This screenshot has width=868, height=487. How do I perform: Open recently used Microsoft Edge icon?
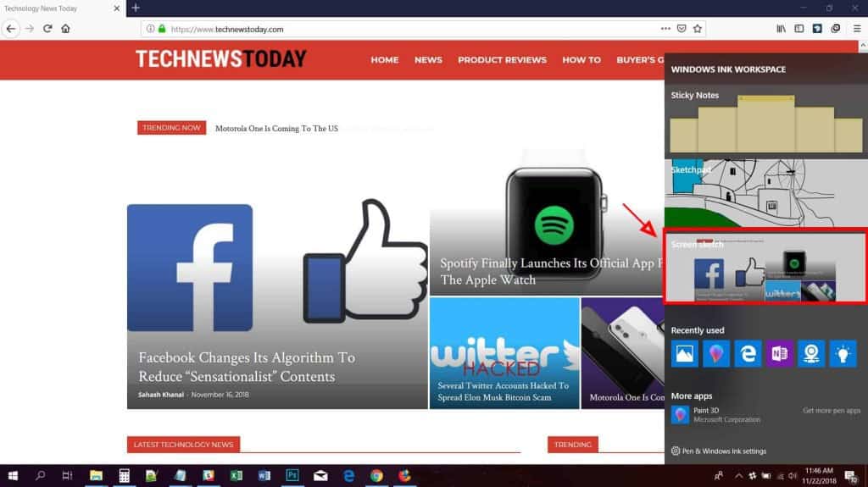coord(748,354)
